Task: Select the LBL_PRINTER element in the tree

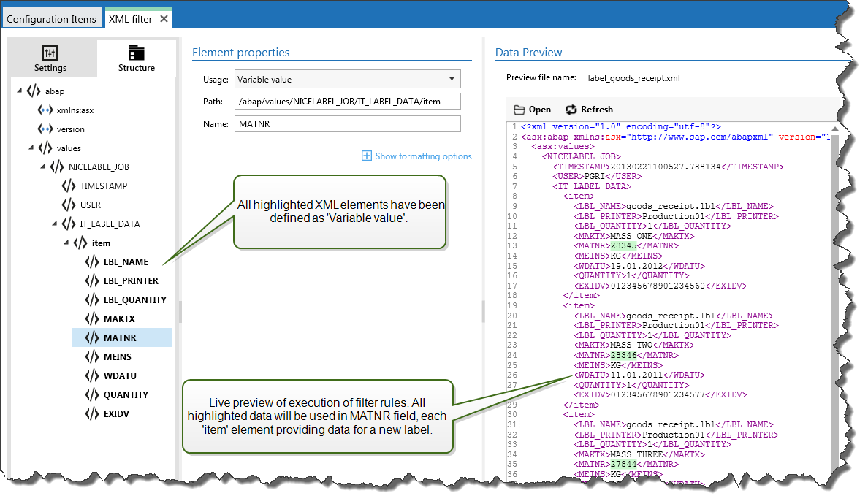Action: point(131,281)
